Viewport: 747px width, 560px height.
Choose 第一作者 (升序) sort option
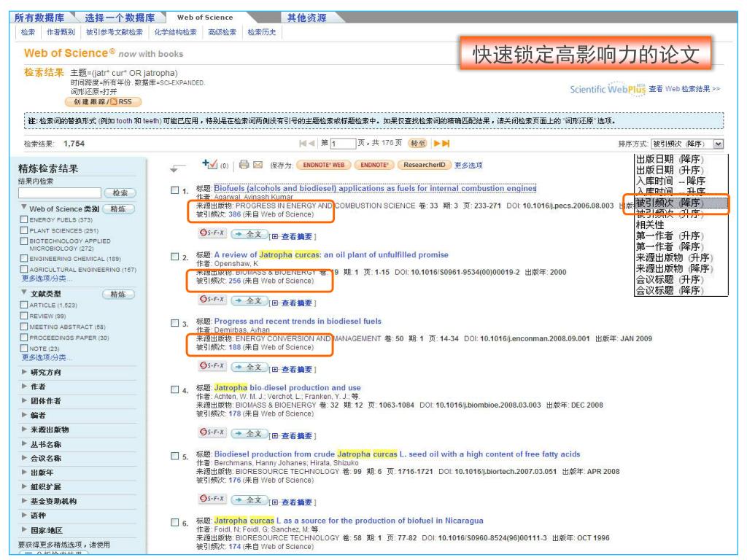pos(670,236)
